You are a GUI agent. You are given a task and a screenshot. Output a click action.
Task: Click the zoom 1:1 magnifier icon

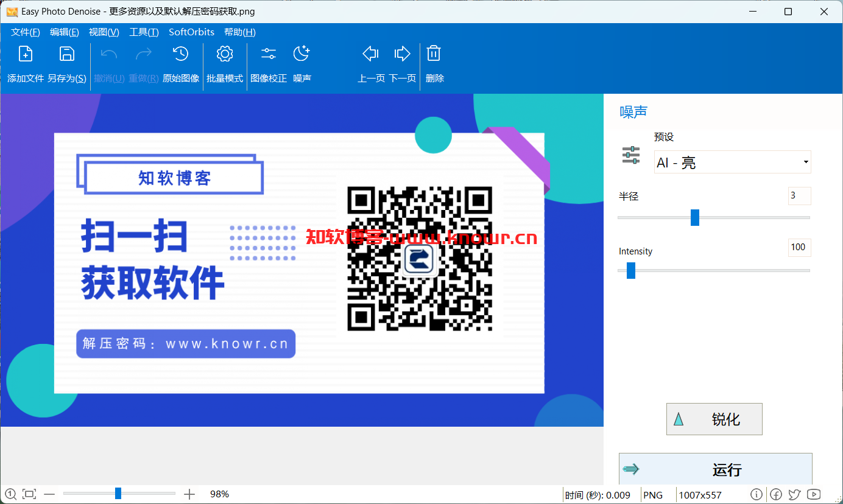click(x=11, y=494)
